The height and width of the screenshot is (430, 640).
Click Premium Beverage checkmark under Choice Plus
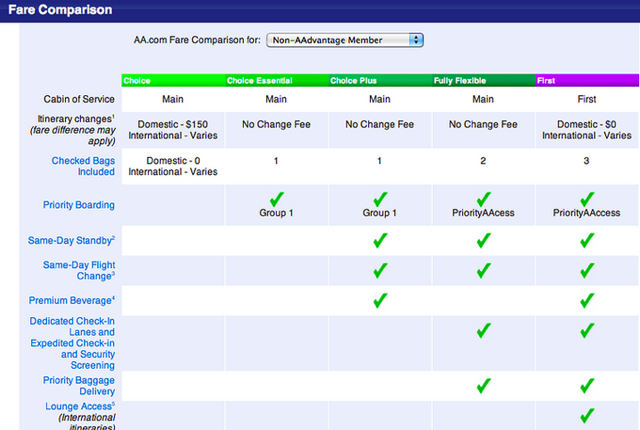pos(380,300)
